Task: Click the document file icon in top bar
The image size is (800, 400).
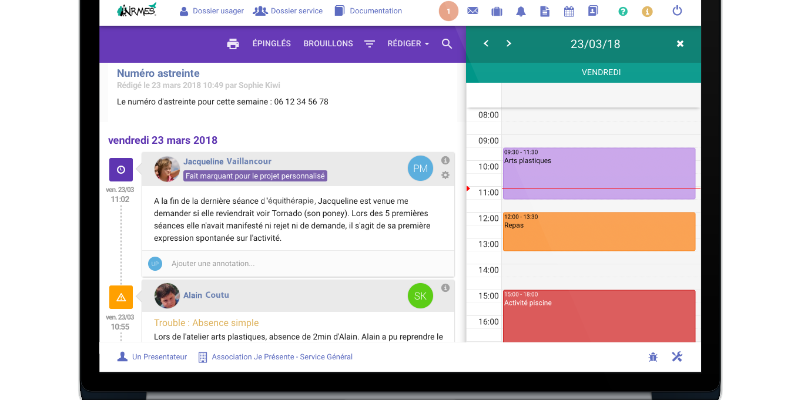Action: 544,11
